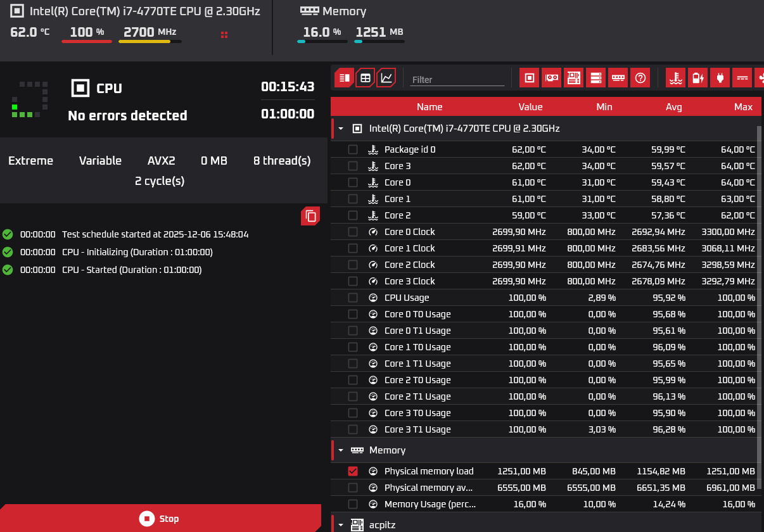Check the Core 3 temperature checkbox
Viewport: 764px width, 532px height.
pos(353,166)
